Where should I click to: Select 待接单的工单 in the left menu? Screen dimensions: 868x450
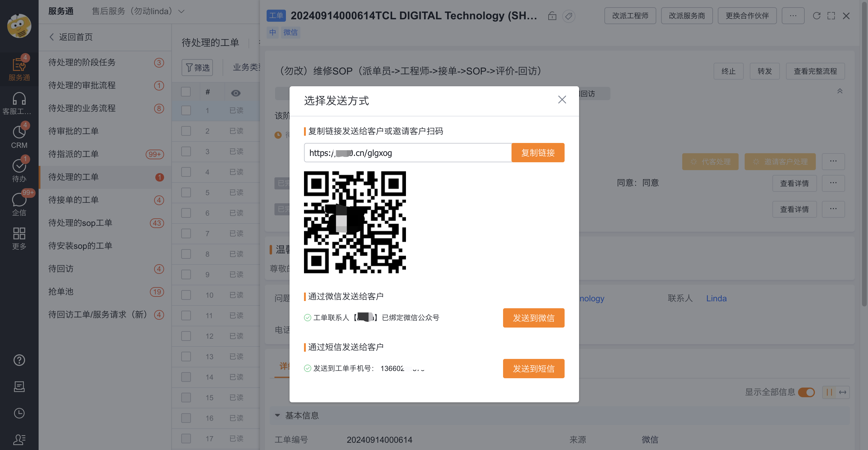click(73, 200)
